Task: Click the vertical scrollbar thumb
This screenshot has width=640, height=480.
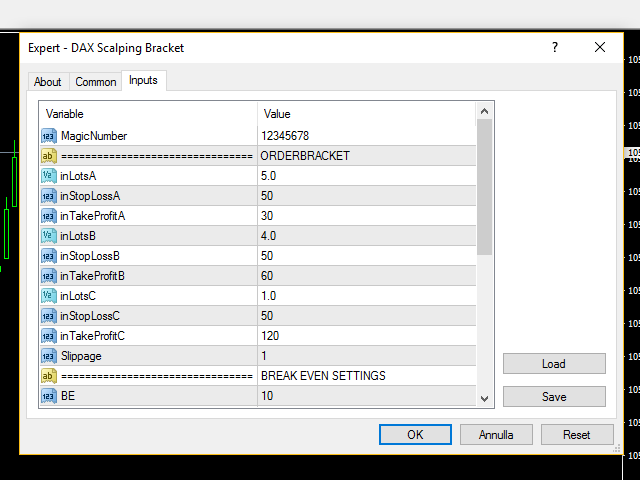Action: click(x=484, y=187)
